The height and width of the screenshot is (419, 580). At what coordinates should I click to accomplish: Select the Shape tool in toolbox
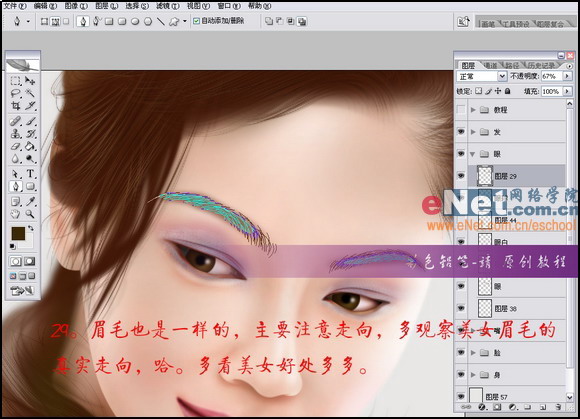30,186
